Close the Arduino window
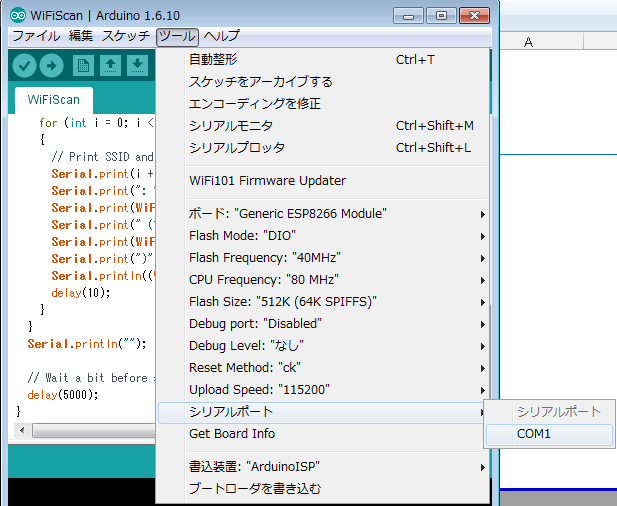 coord(474,16)
